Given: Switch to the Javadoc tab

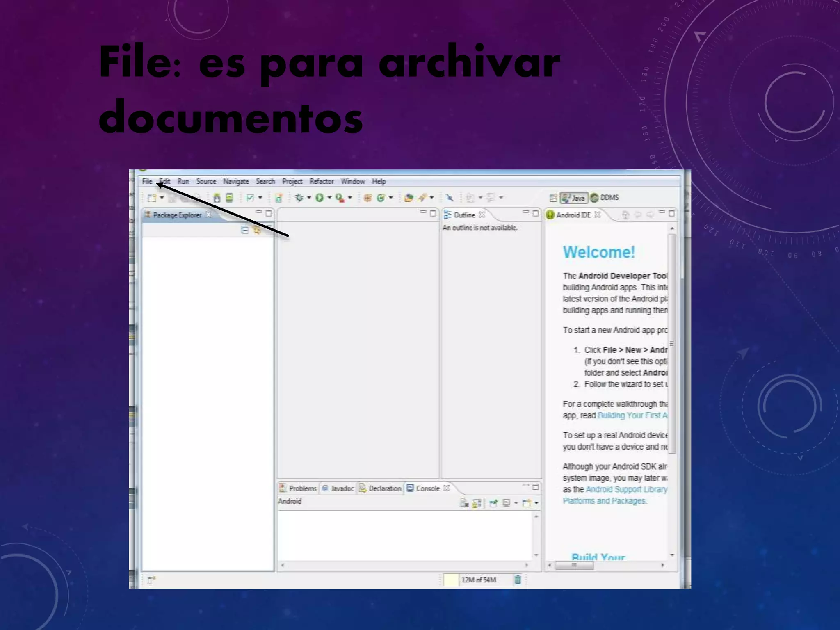Looking at the screenshot, I should tap(338, 488).
